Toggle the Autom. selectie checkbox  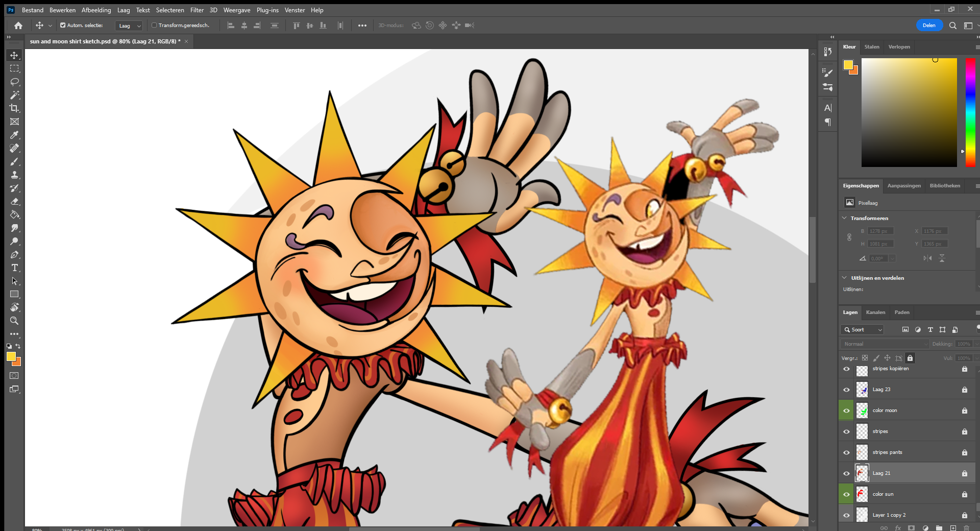click(63, 25)
